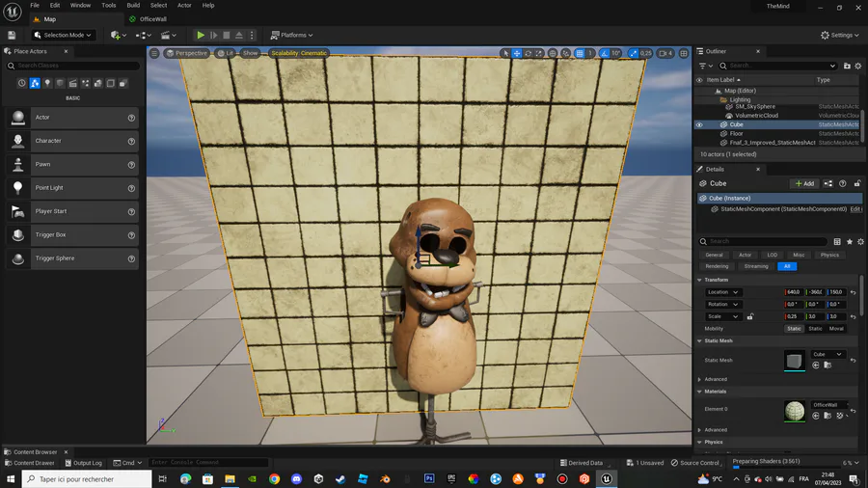The width and height of the screenshot is (868, 488).
Task: Select the viewport Select objects tool
Action: (504, 53)
